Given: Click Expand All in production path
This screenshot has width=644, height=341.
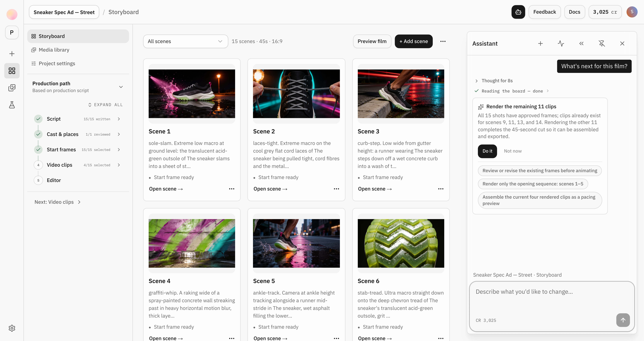Looking at the screenshot, I should [106, 105].
